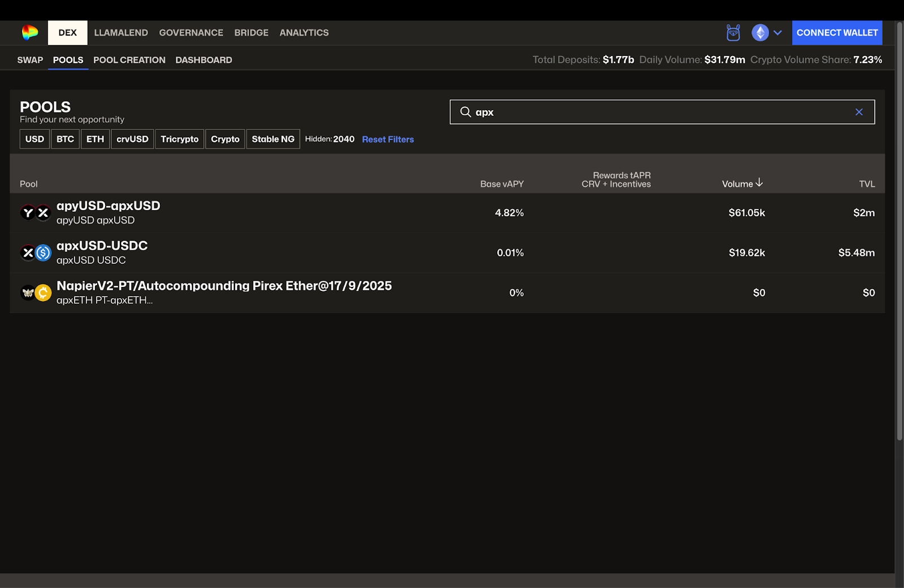This screenshot has height=588, width=904.
Task: Click the apxETH PT-apxETH subtitle
Action: (105, 300)
